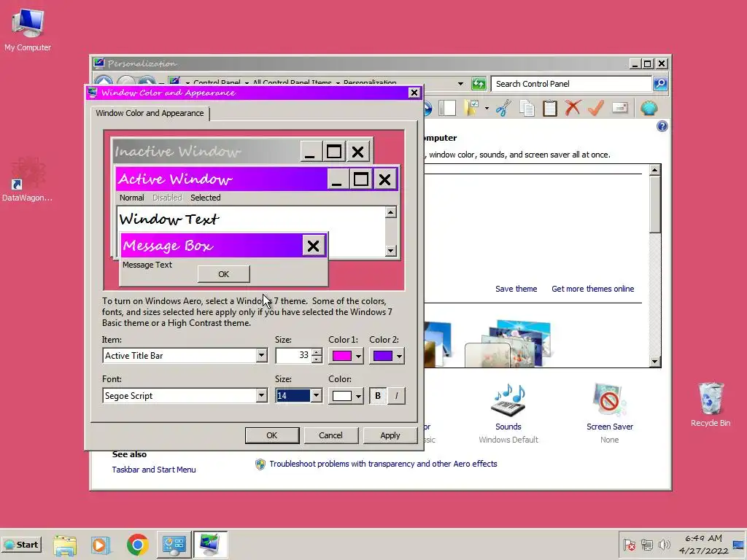
Task: Click the dialog Cancel button
Action: click(330, 435)
